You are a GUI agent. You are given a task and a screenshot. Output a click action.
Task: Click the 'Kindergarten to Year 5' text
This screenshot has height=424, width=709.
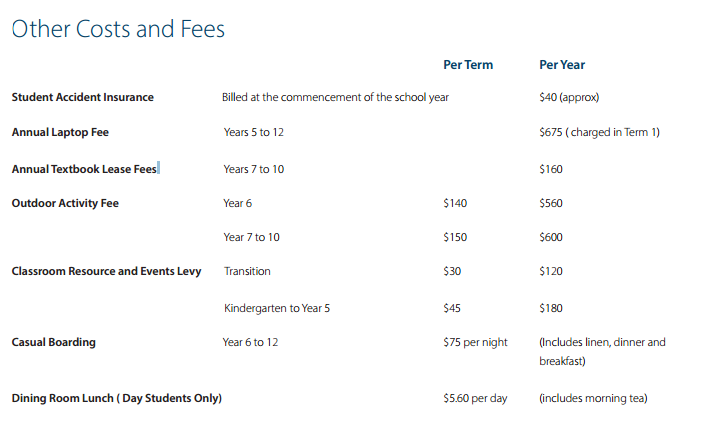pos(277,308)
